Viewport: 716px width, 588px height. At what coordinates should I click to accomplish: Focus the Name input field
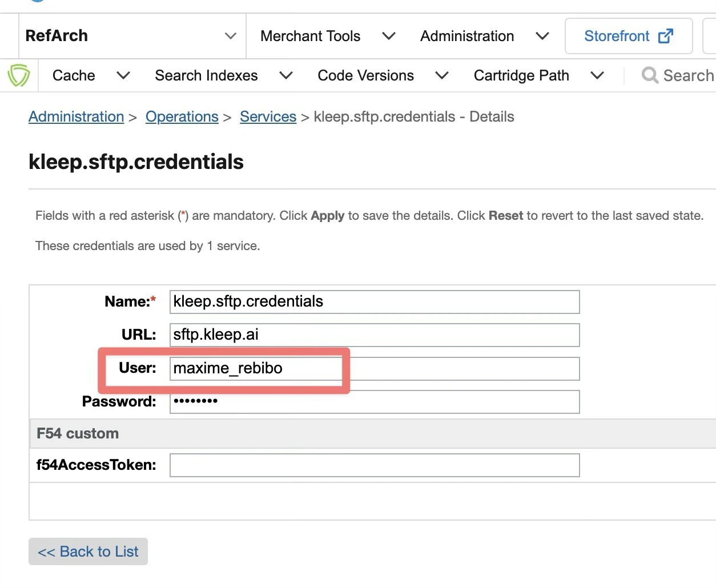[375, 301]
